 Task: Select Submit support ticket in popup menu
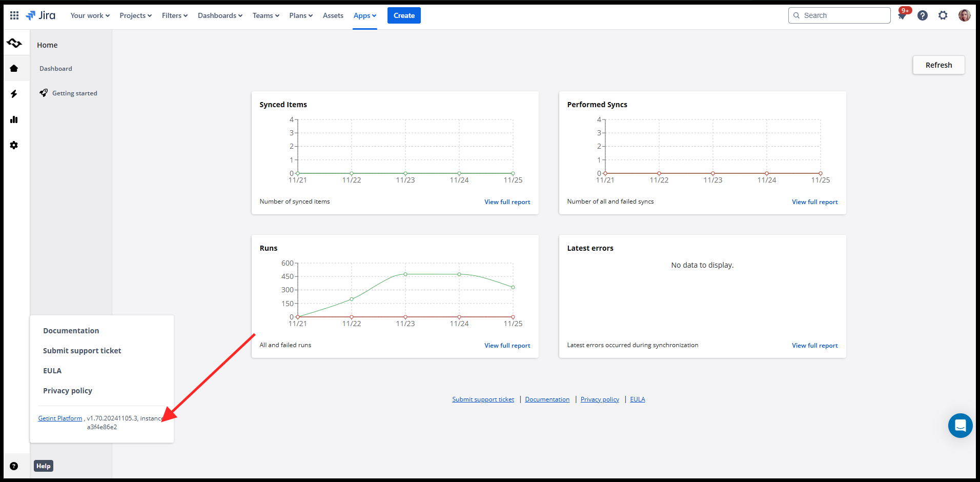[x=82, y=351]
